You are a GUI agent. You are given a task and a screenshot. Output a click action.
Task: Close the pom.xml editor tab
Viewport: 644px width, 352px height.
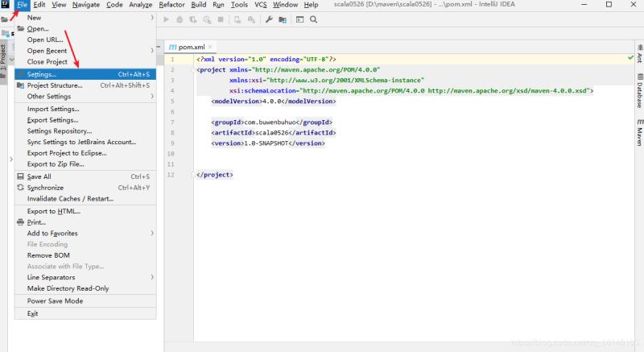pyautogui.click(x=211, y=47)
